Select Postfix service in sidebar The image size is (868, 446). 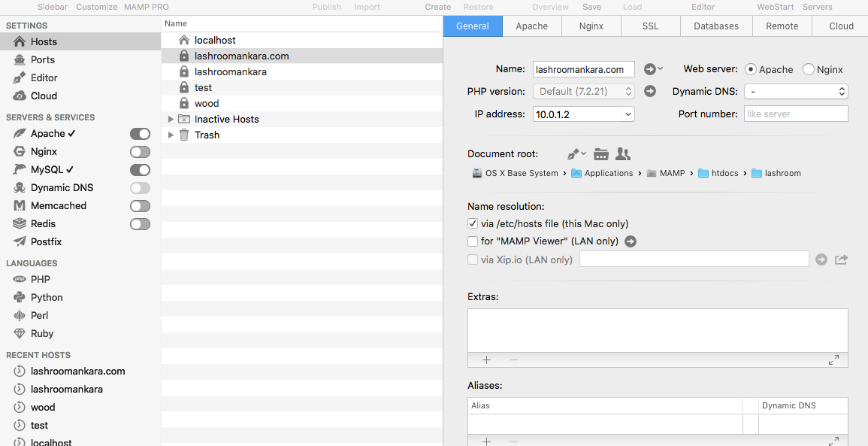pyautogui.click(x=46, y=241)
